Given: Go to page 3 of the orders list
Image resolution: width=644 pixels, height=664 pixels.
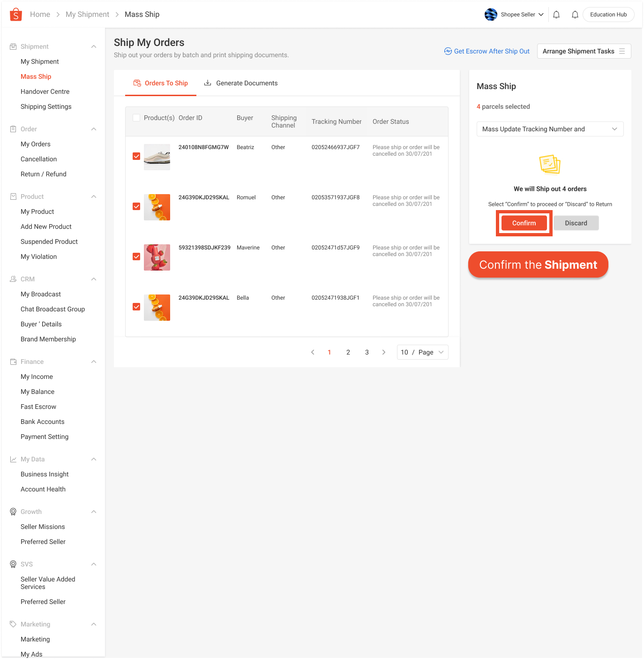Looking at the screenshot, I should tap(367, 352).
